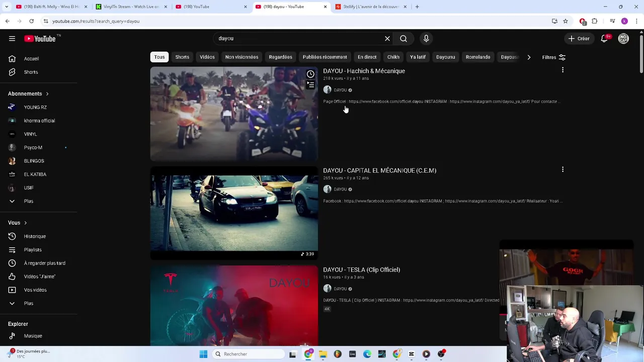
Task: Open Chrome three-dot menu
Action: [637, 21]
